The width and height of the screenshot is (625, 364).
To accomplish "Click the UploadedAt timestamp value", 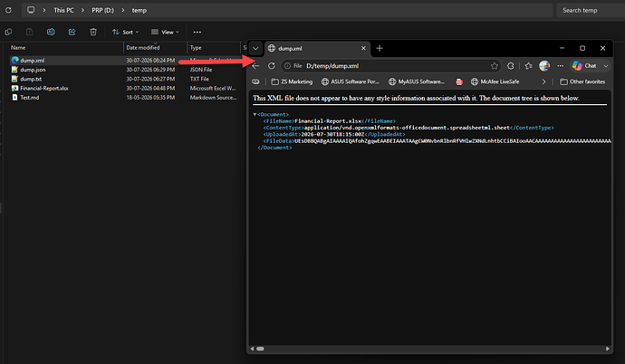I will [x=332, y=134].
